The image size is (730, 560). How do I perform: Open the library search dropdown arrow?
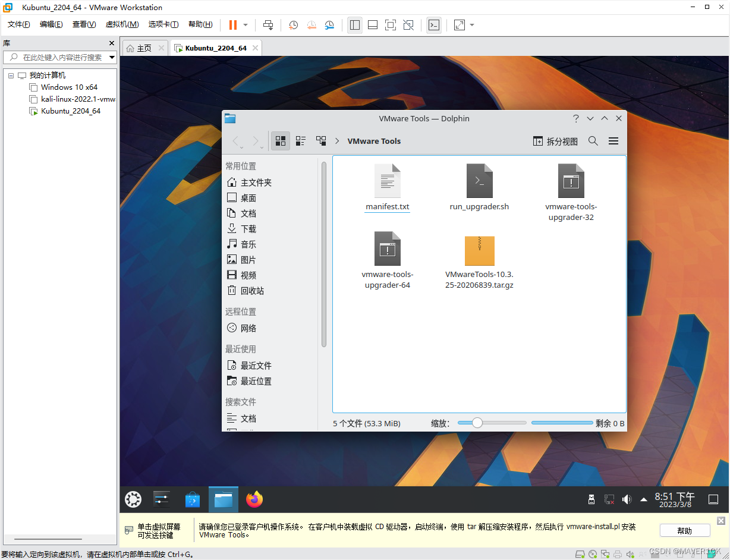pyautogui.click(x=112, y=57)
